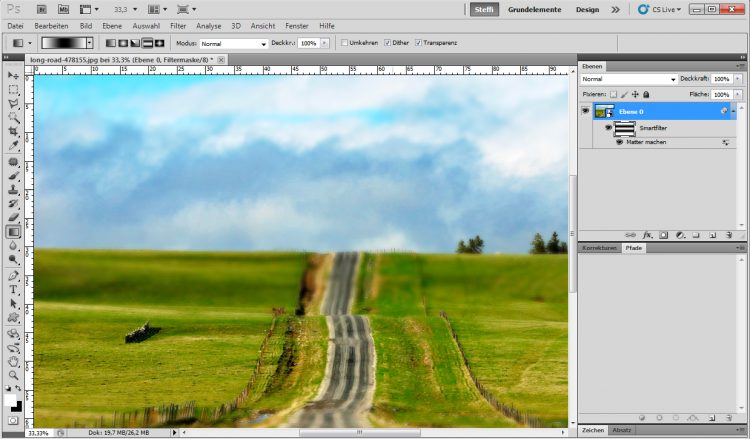Screen dimensions: 750x439
Task: Select the Rectangular Marquee tool
Action: point(13,89)
